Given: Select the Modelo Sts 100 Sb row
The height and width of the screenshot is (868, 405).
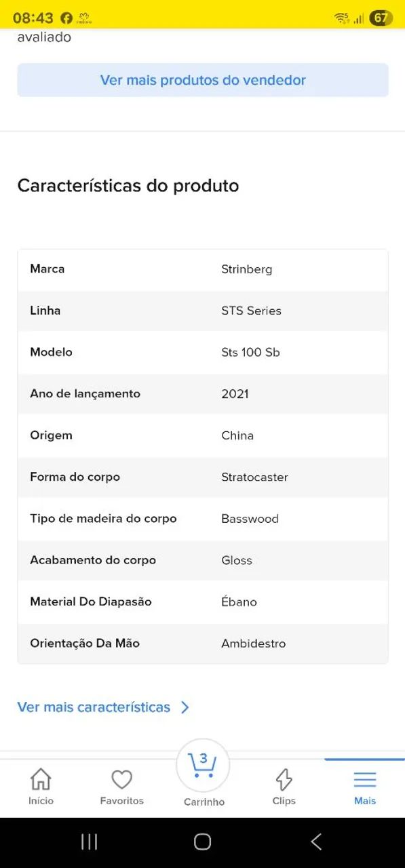Looking at the screenshot, I should [x=203, y=352].
